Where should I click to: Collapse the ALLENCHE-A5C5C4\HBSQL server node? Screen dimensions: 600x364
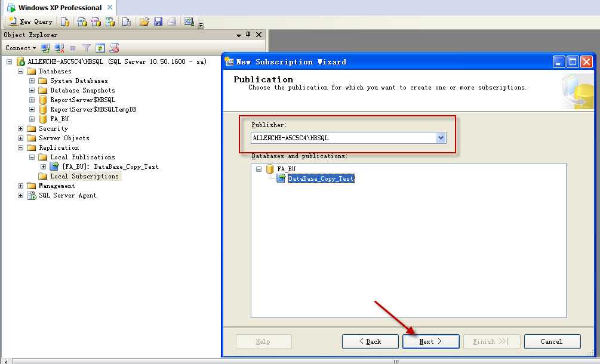click(x=9, y=61)
